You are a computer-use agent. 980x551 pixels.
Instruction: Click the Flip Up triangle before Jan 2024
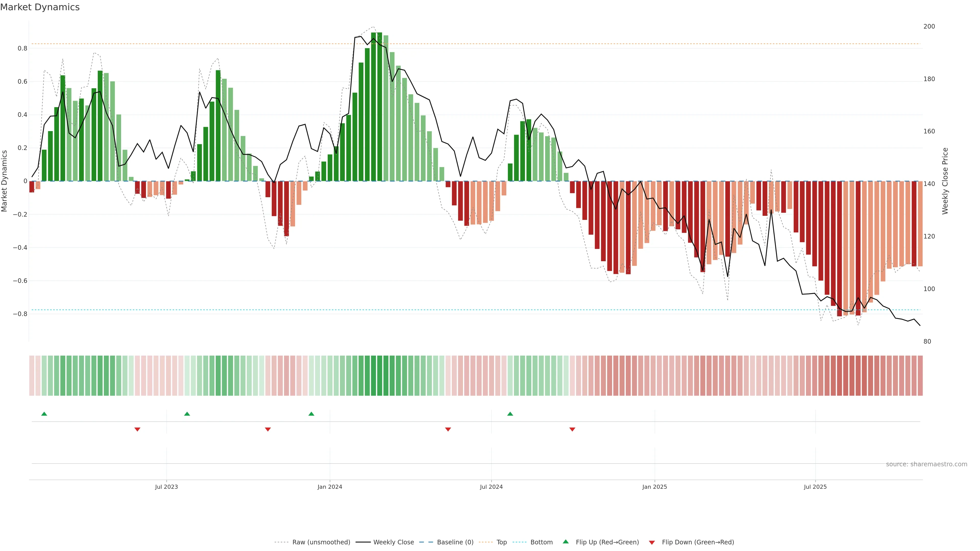(311, 414)
